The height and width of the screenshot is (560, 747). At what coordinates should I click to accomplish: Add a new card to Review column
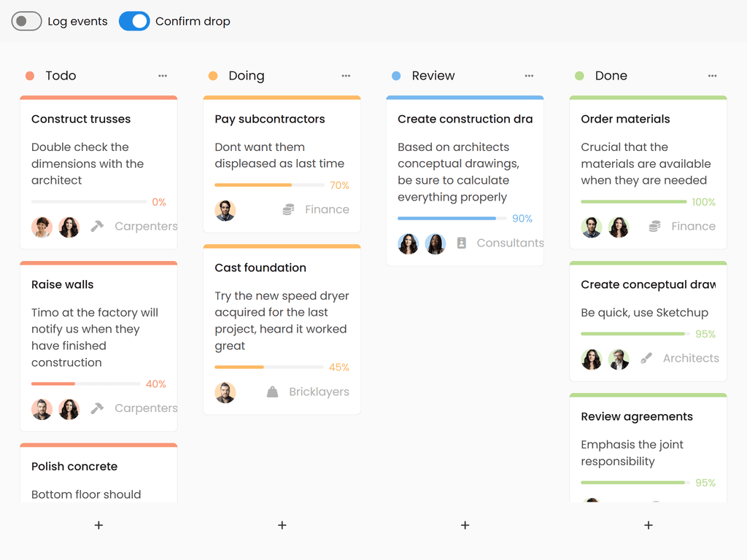465,525
